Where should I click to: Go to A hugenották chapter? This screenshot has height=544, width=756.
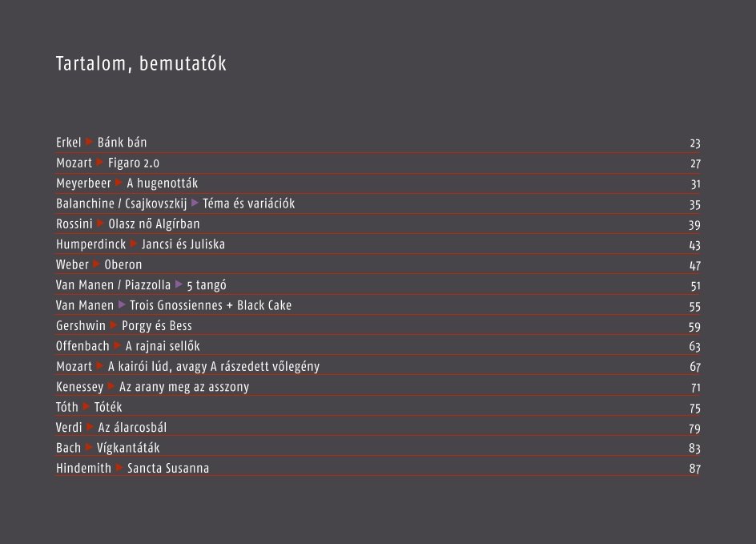(x=162, y=183)
